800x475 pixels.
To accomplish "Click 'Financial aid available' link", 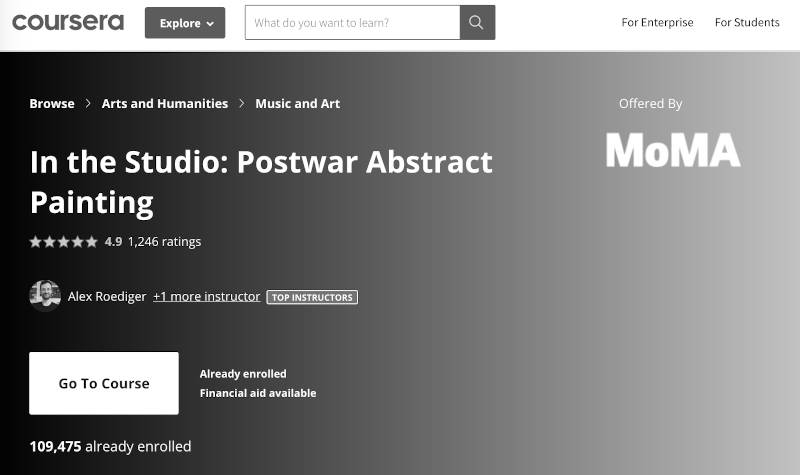I will coord(258,393).
